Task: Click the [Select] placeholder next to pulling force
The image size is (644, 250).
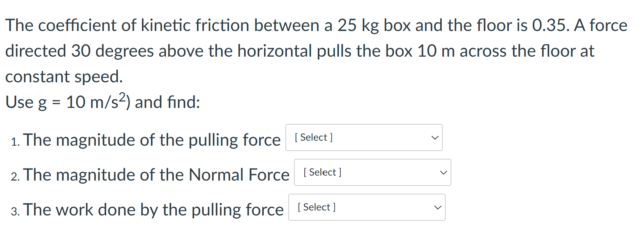Action: click(313, 137)
